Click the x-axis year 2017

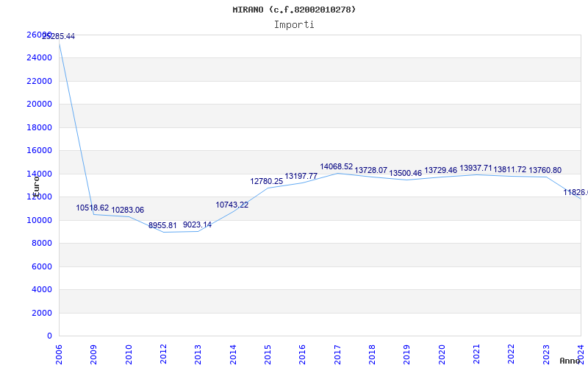(337, 355)
